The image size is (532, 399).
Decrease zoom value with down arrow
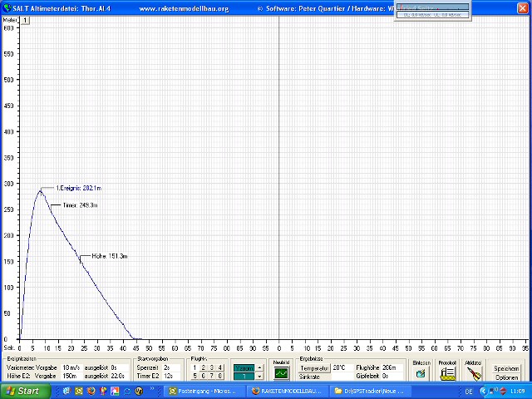[x=259, y=376]
